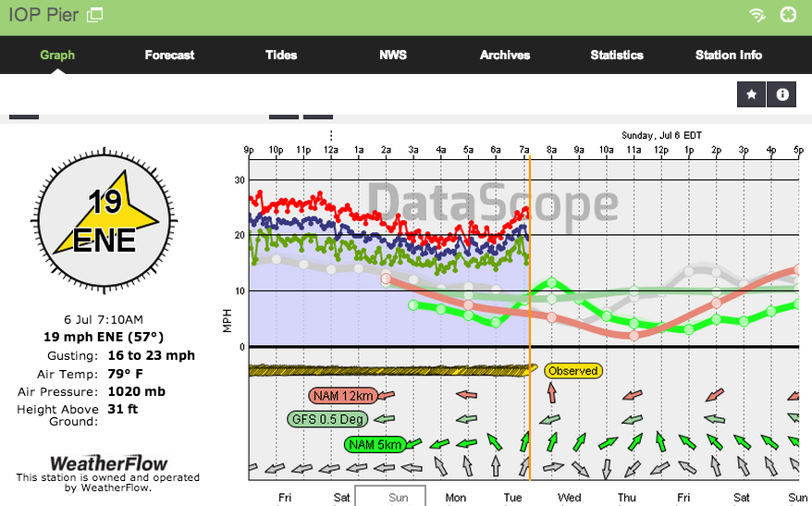The width and height of the screenshot is (812, 506).
Task: Click the Sunday, Jul 6 EDT date label
Action: coord(661,135)
